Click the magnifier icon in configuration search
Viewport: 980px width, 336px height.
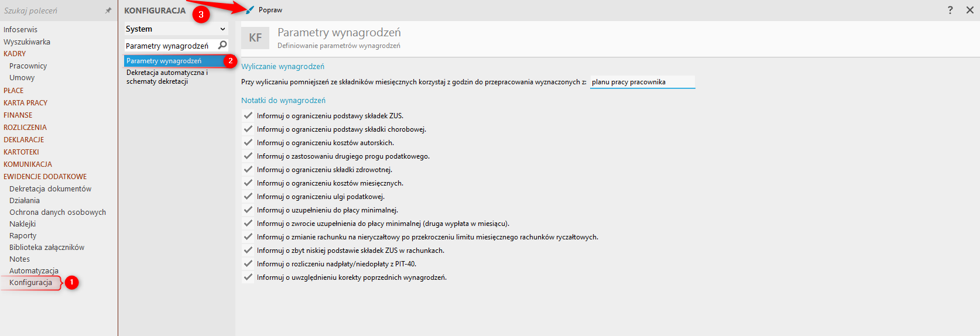(222, 45)
